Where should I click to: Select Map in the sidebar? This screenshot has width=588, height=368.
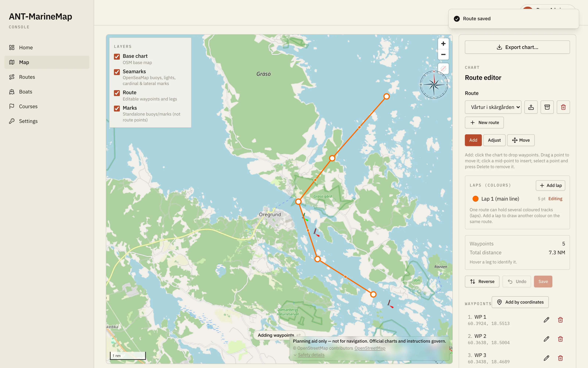pos(47,62)
